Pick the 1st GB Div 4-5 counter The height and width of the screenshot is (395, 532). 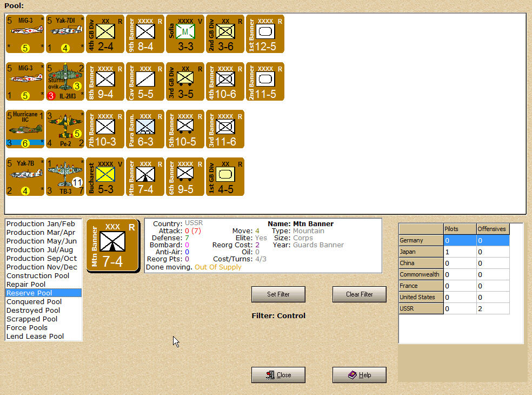(x=225, y=176)
